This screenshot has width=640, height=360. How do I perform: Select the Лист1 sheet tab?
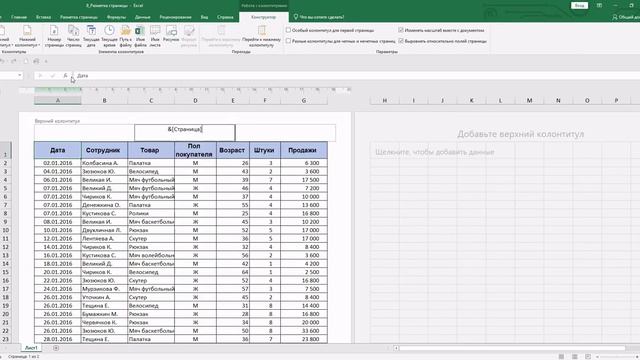[x=31, y=348]
